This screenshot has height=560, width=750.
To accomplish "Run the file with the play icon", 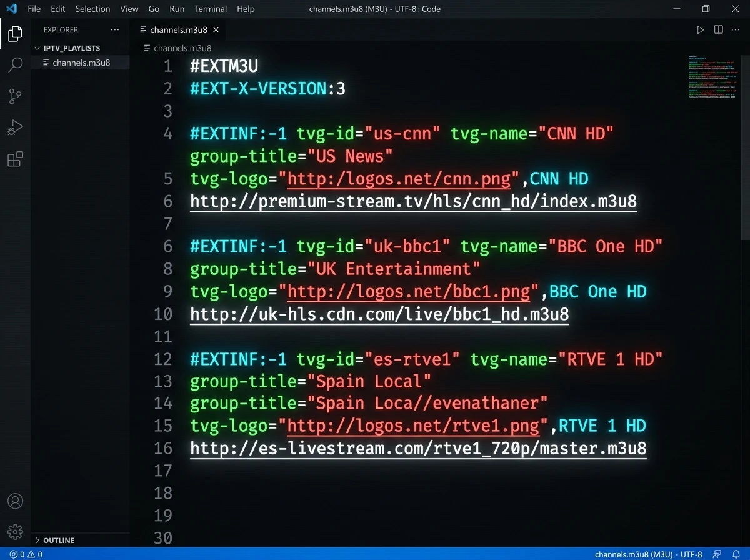I will [x=701, y=29].
